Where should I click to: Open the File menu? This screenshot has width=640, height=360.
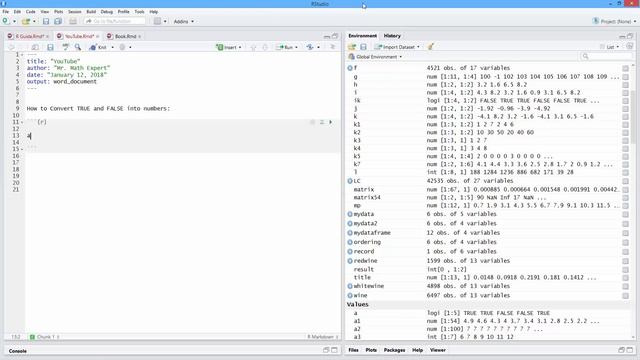[5, 12]
